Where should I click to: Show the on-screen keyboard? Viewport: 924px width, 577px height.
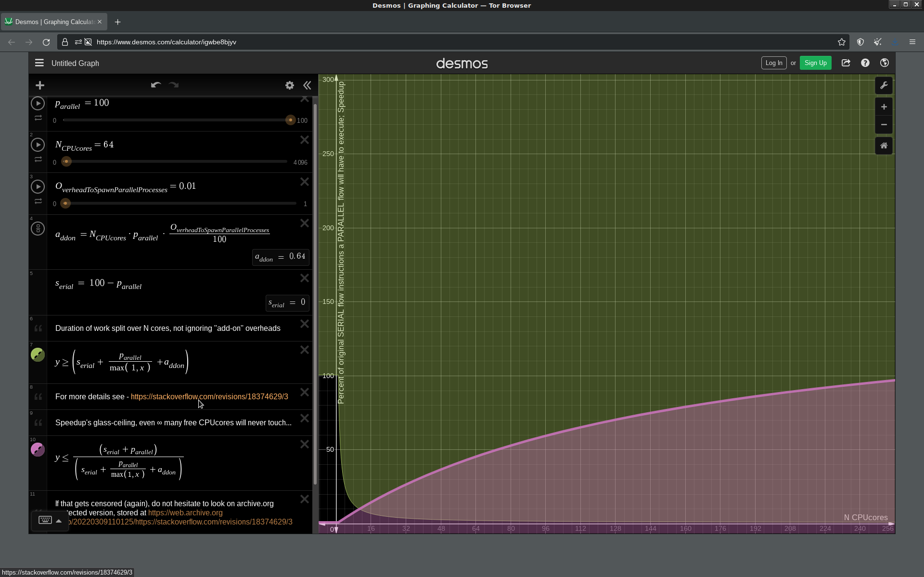pos(45,520)
